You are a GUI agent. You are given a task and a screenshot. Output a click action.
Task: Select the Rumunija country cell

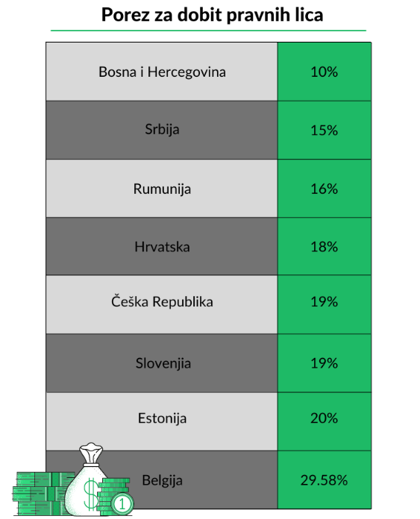click(162, 189)
